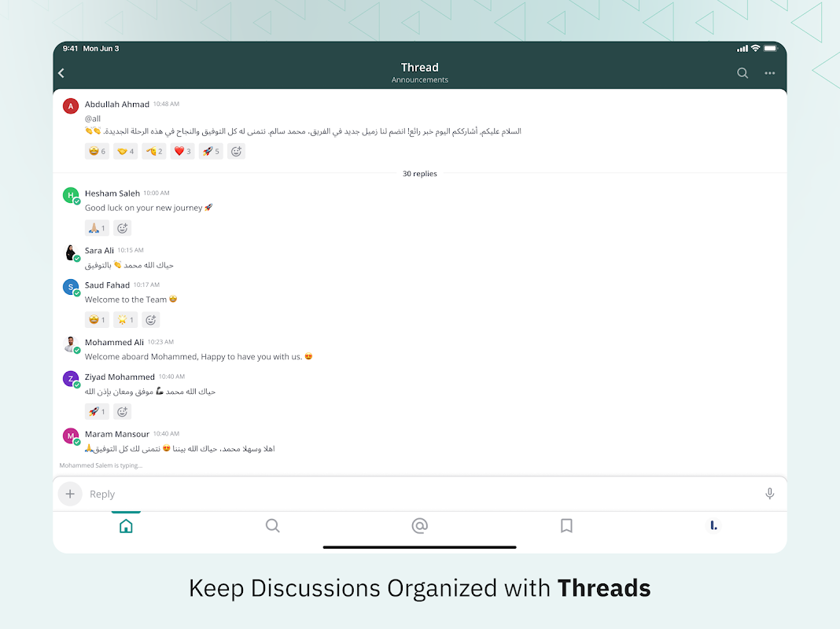The width and height of the screenshot is (840, 629).
Task: Click the Announcements channel subtitle
Action: 419,79
